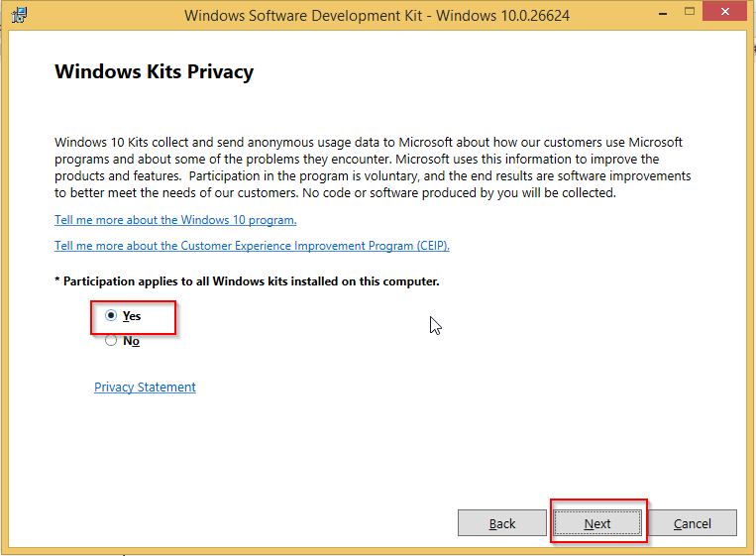Image resolution: width=756 pixels, height=556 pixels.
Task: Go to the previous step with Back
Action: (x=502, y=523)
